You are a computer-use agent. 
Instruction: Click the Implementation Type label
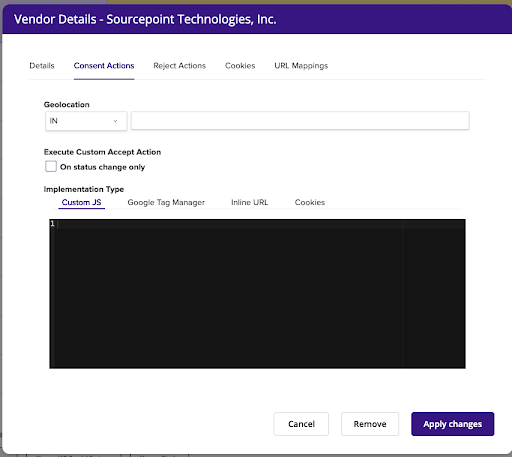[x=84, y=189]
